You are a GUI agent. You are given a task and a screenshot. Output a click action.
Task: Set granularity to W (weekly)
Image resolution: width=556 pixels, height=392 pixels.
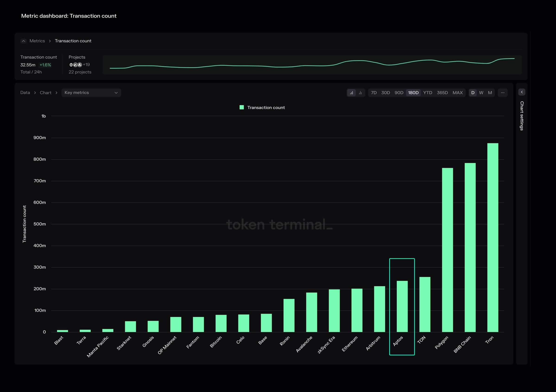pos(481,93)
